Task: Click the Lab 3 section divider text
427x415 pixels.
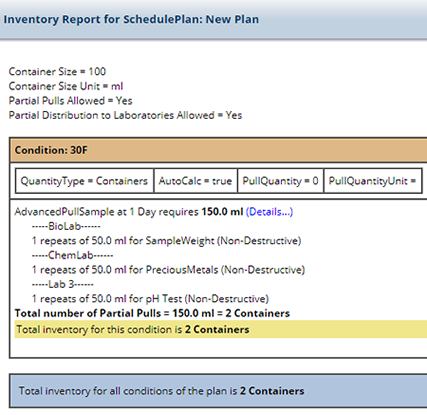Action: 63,284
